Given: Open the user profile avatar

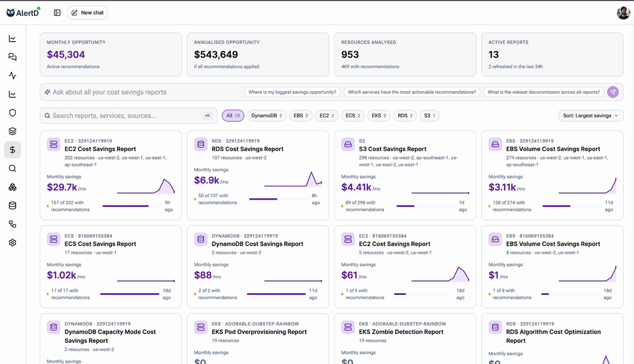Looking at the screenshot, I should point(623,13).
